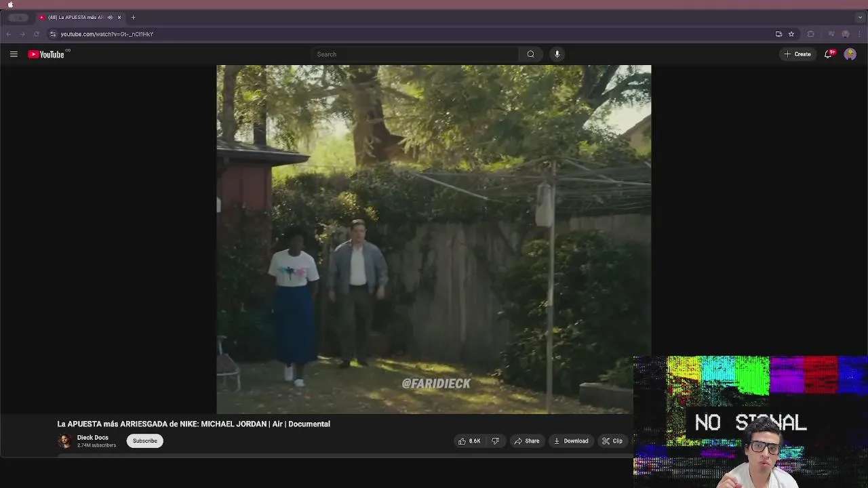
Task: Click video title La APUESTA más ARRIESGADA
Action: [193, 424]
